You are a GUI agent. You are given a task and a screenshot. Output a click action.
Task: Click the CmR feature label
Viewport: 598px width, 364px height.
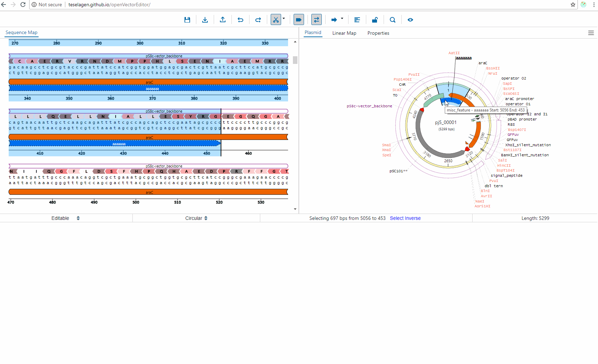tap(402, 85)
